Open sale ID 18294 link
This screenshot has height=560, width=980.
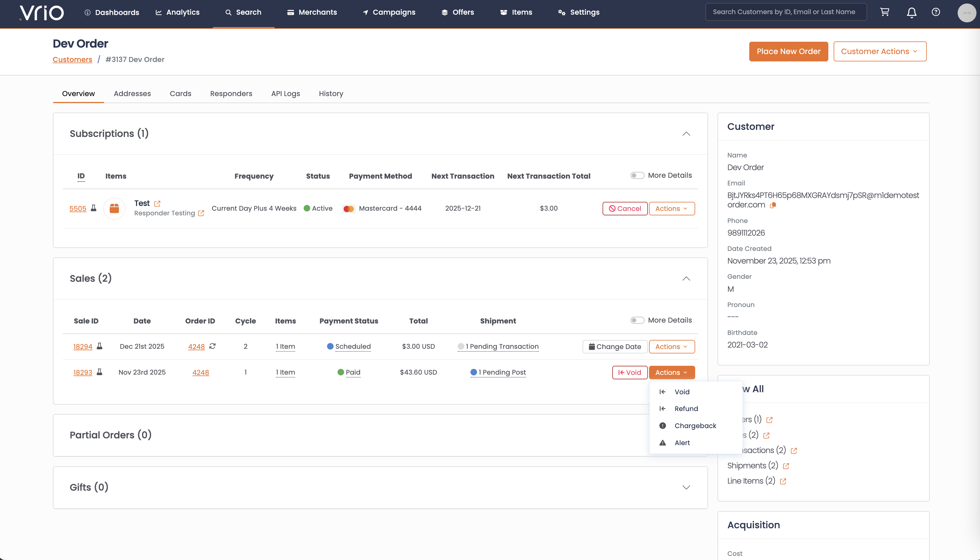(x=83, y=346)
